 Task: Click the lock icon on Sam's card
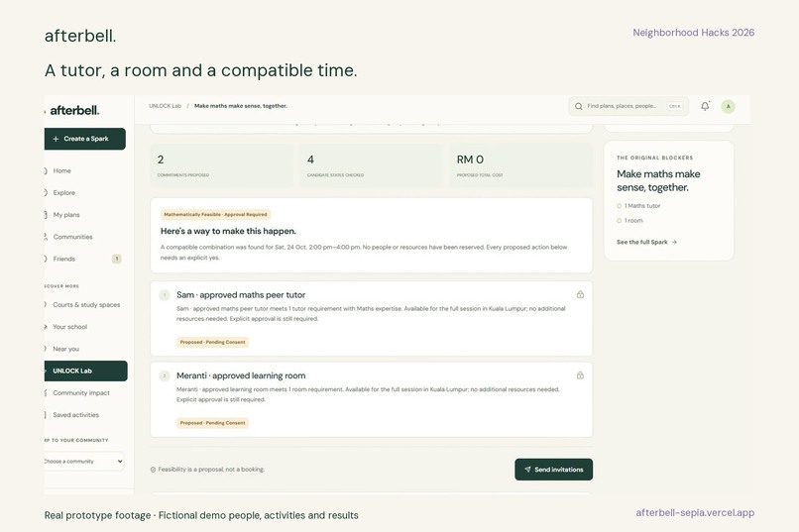(580, 294)
